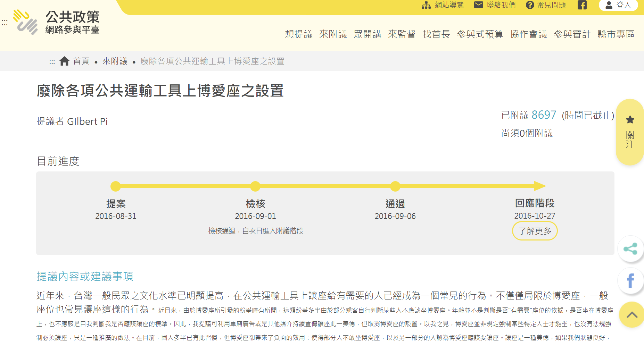Open the Facebook icon in the top bar
644x346 pixels.
point(582,5)
